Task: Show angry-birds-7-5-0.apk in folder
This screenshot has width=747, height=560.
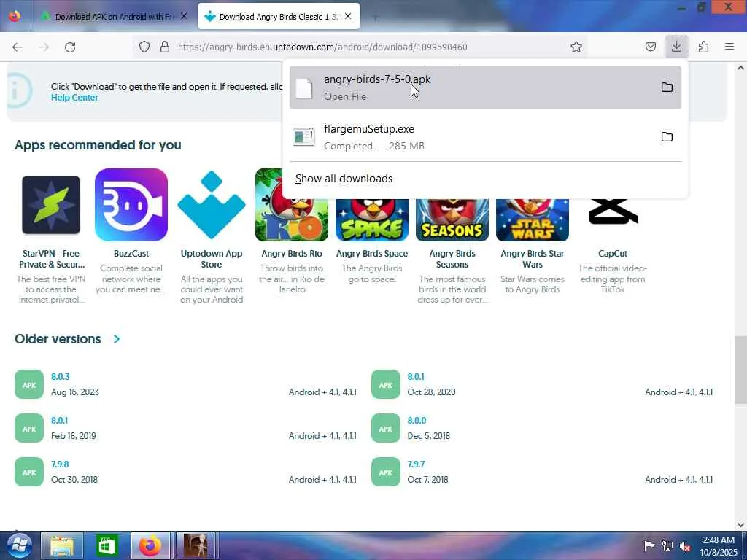Action: point(667,87)
